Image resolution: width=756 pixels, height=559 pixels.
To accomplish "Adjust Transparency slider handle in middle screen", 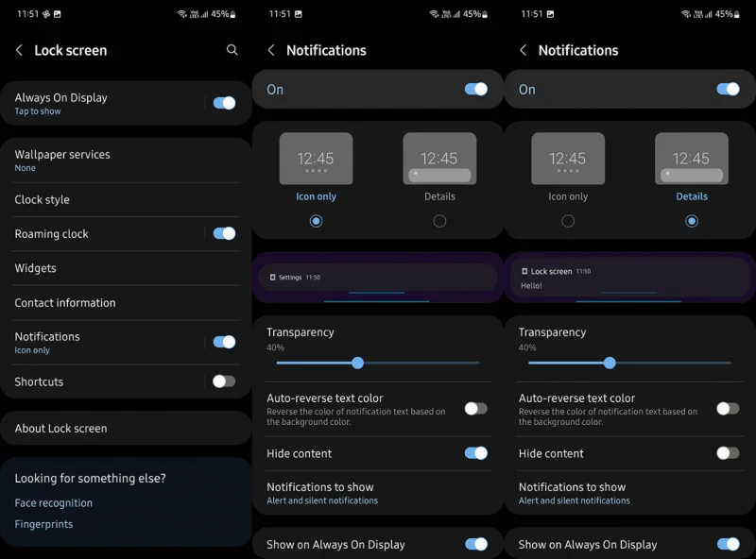I will coord(358,363).
